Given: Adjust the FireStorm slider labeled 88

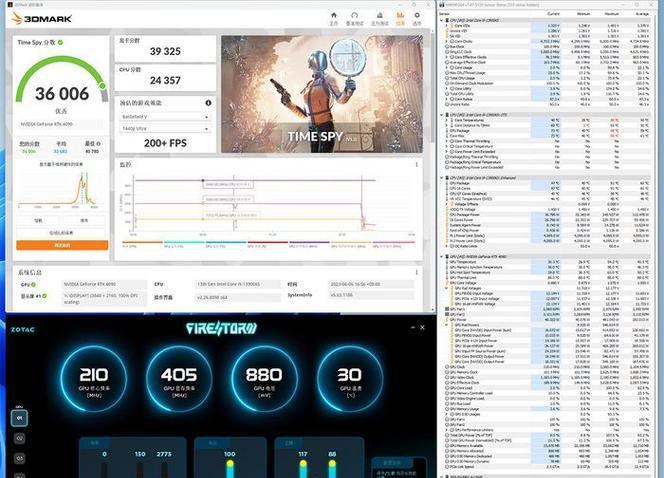Looking at the screenshot, I should pos(332,469).
